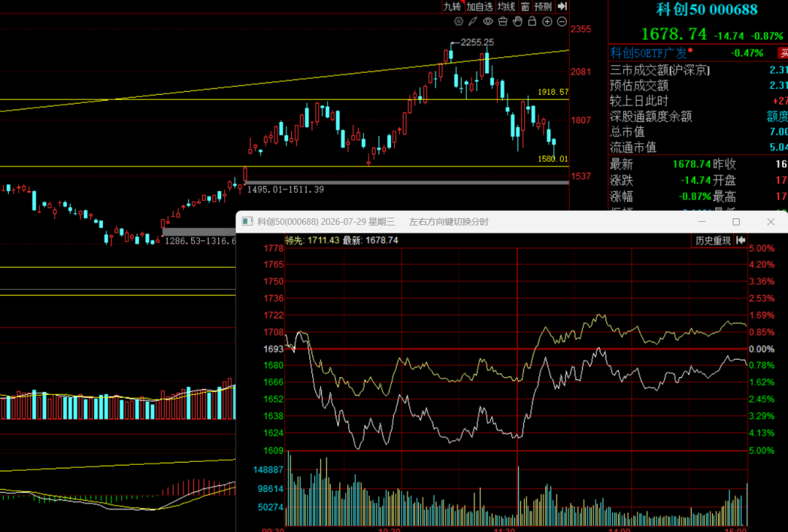Open chart settings gear icon
788x532 pixels.
click(458, 22)
